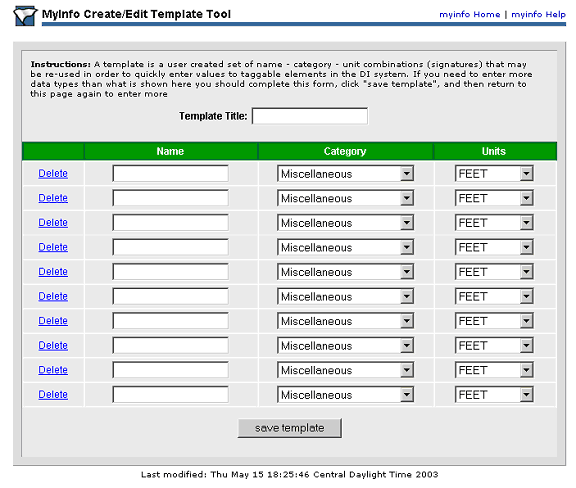
Task: Open the myinfo Help link
Action: [538, 14]
